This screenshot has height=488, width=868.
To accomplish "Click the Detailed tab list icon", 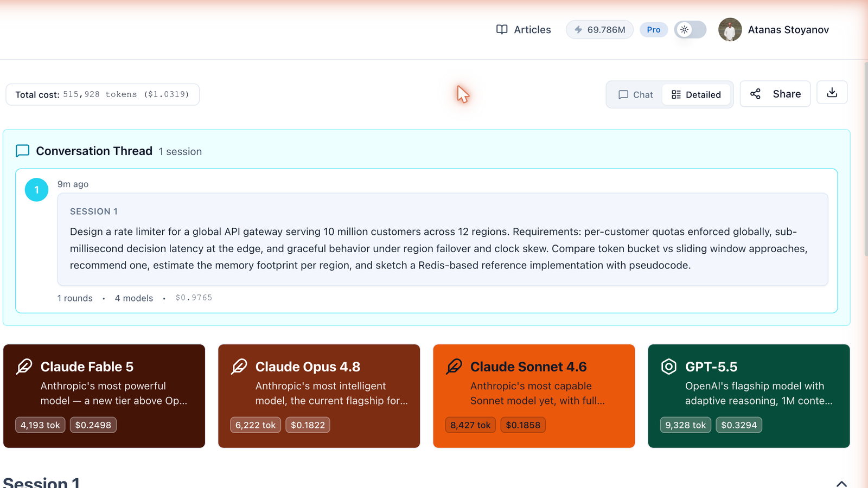I will [676, 94].
